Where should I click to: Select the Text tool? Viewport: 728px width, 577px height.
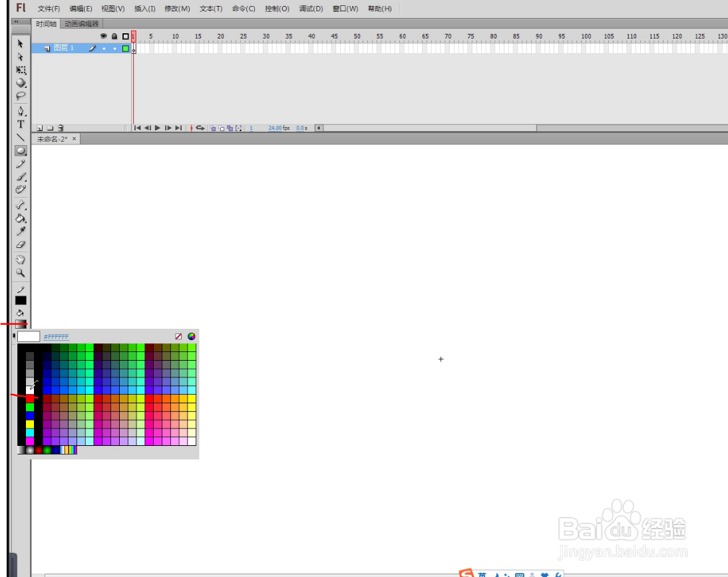tap(21, 124)
